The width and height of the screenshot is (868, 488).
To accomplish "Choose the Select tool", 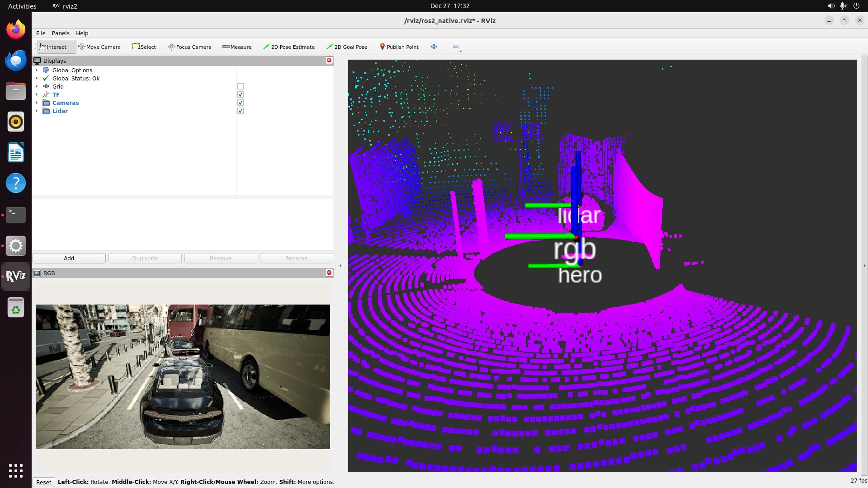I will (144, 47).
